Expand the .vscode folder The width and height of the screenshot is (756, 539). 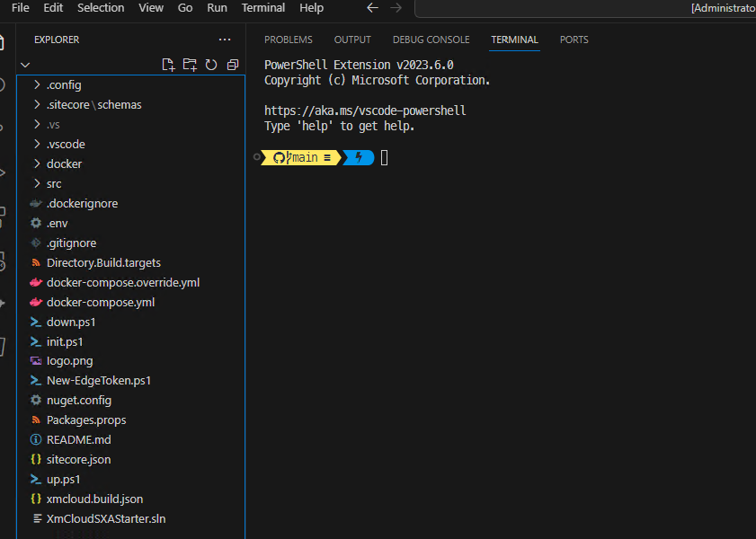tap(37, 144)
